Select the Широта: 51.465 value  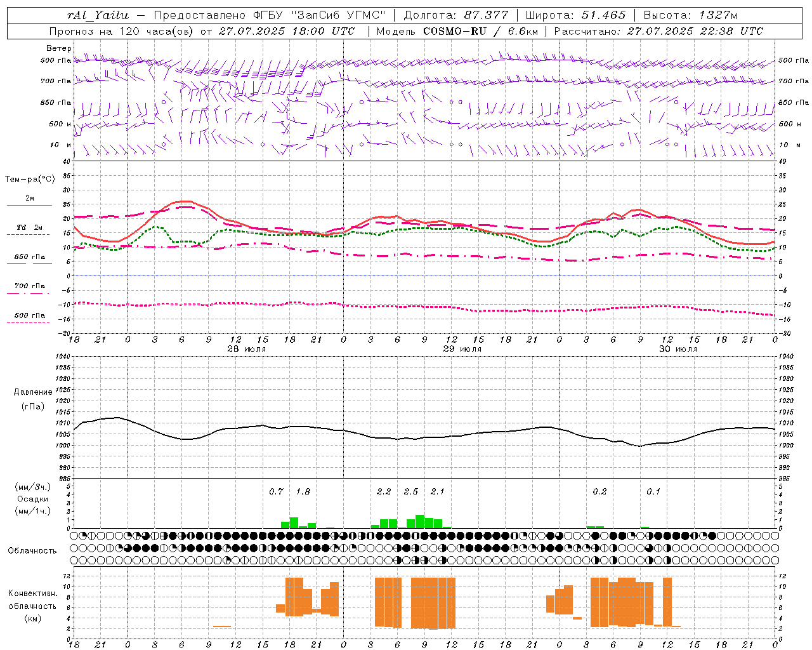575,15
